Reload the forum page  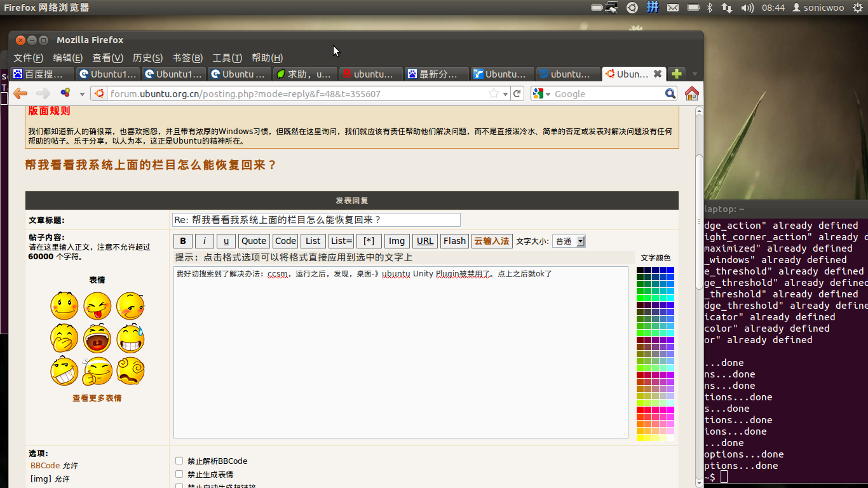pyautogui.click(x=517, y=93)
